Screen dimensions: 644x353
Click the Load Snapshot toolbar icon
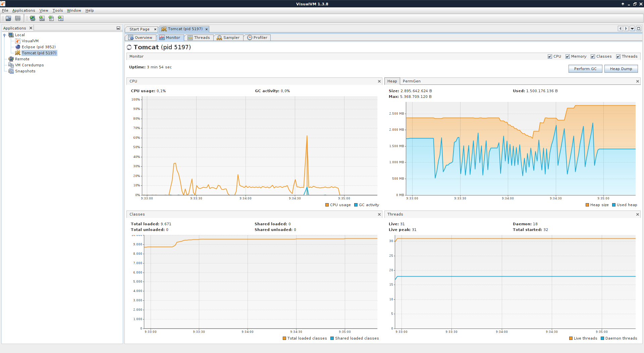coord(8,18)
